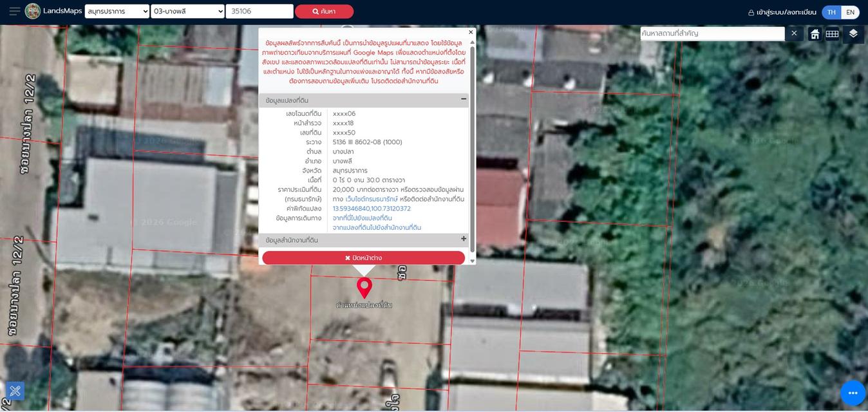Collapse the ข้อมูลแปลงที่ดิน section

click(463, 100)
